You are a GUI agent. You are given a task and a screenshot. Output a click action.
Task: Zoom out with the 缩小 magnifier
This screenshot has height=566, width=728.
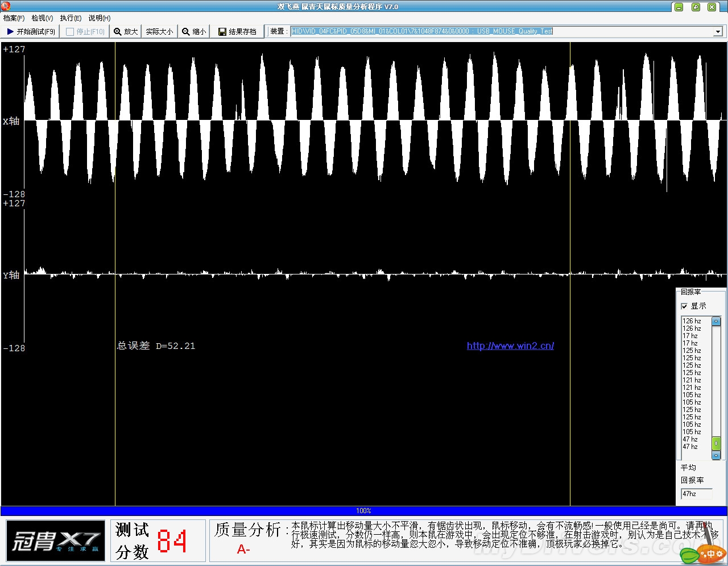(x=194, y=32)
